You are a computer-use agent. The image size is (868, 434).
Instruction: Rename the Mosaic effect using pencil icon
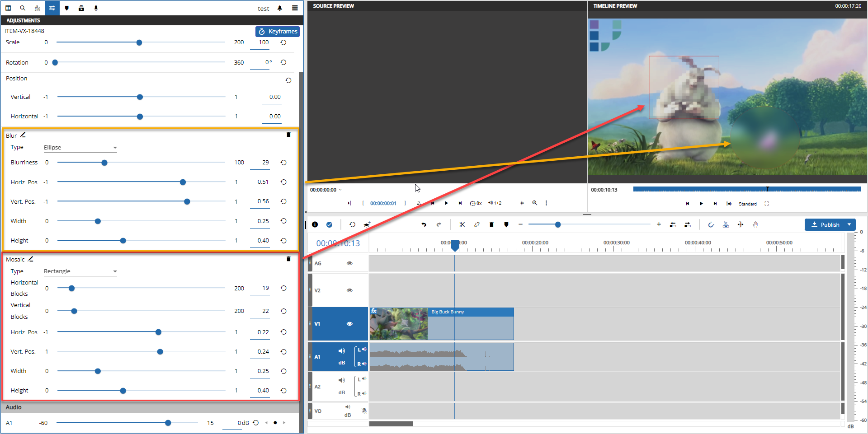click(x=31, y=259)
